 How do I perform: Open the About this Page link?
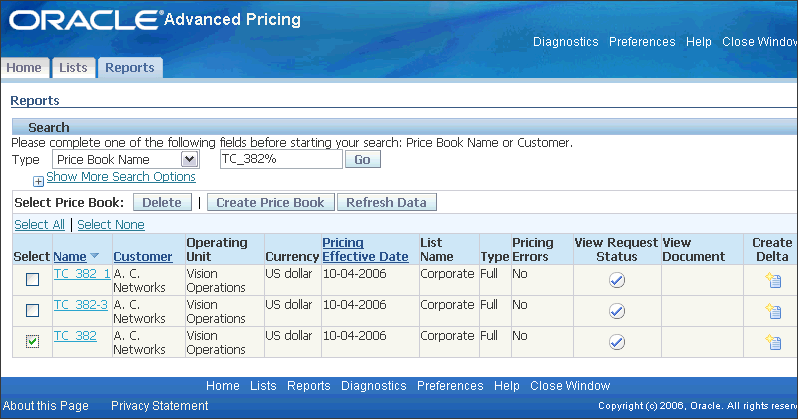(x=46, y=406)
